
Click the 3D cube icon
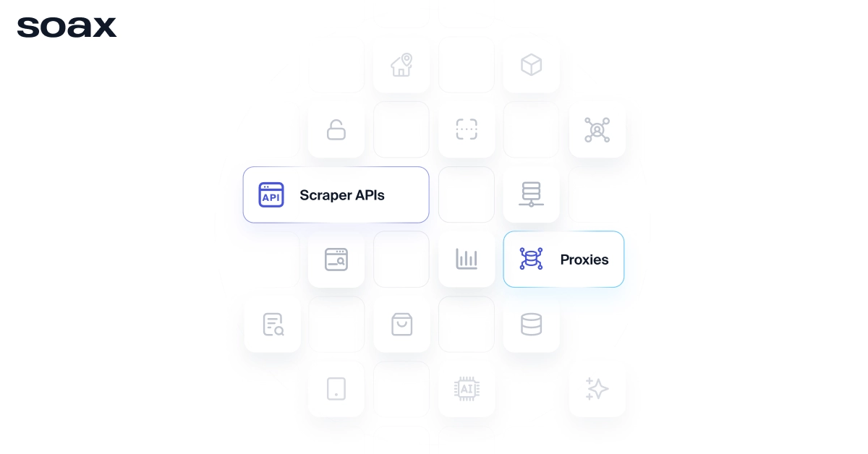tap(532, 65)
